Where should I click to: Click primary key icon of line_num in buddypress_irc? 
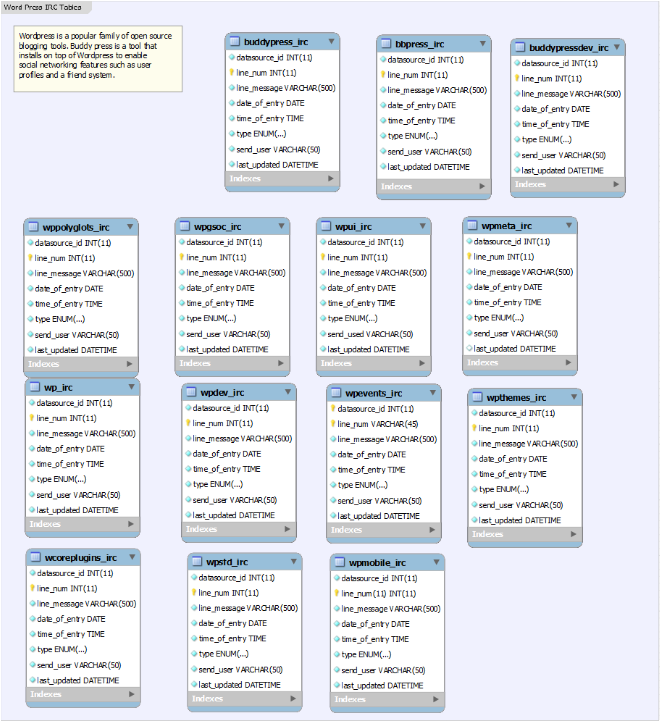pyautogui.click(x=232, y=72)
